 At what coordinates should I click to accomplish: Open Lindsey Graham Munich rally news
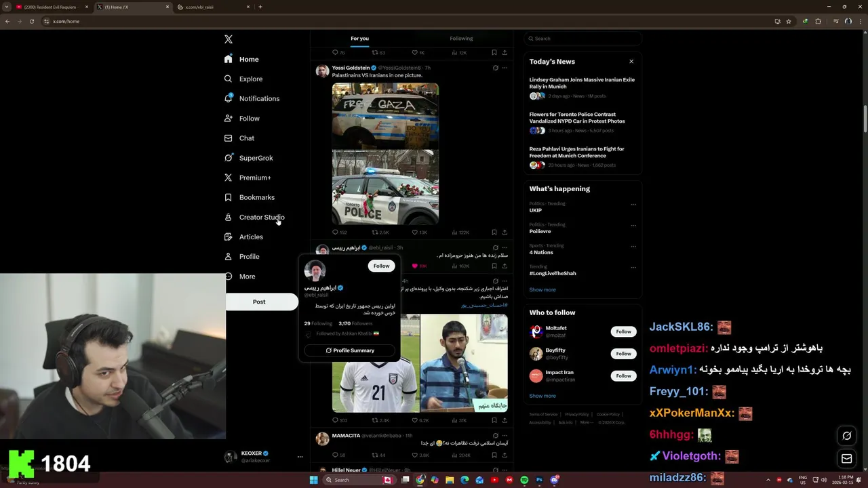point(582,87)
